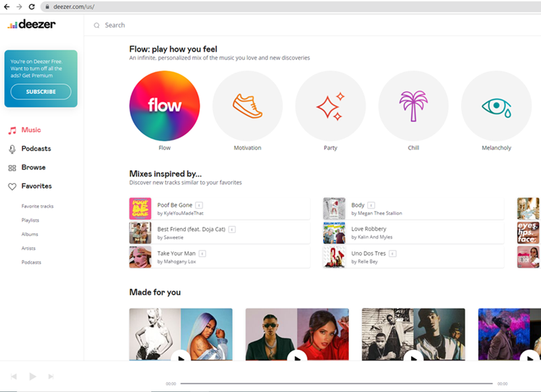The height and width of the screenshot is (392, 541).
Task: Click the playback progress bar
Action: [x=336, y=383]
